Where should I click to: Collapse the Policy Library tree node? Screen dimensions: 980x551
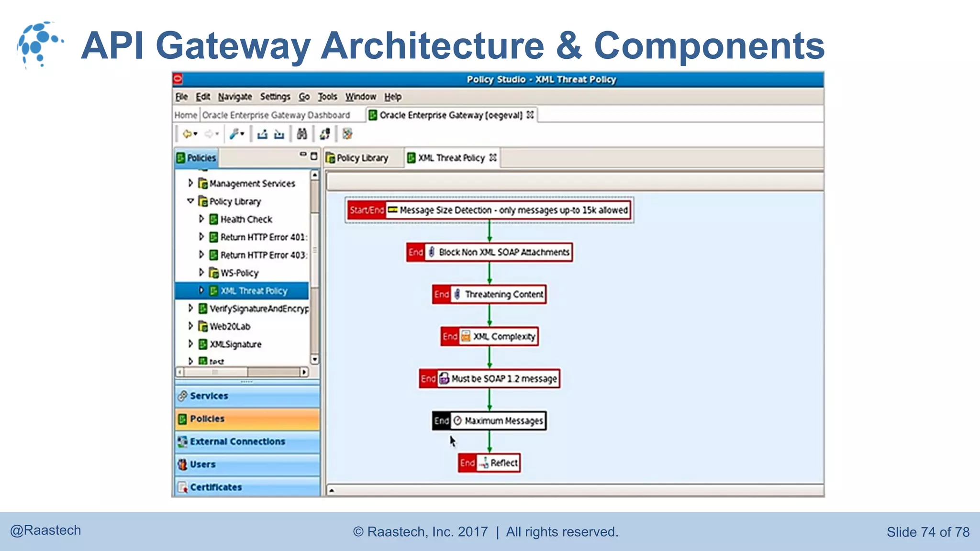coord(190,201)
